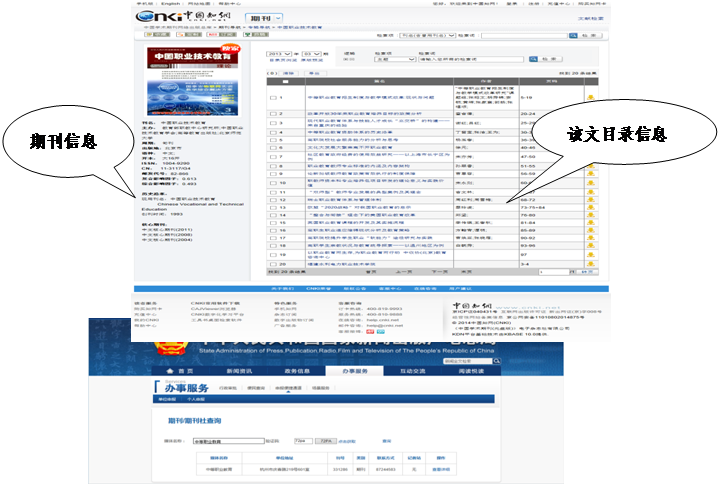Click 下一页 in table pagination
This screenshot has height=484, width=720.
click(x=439, y=272)
